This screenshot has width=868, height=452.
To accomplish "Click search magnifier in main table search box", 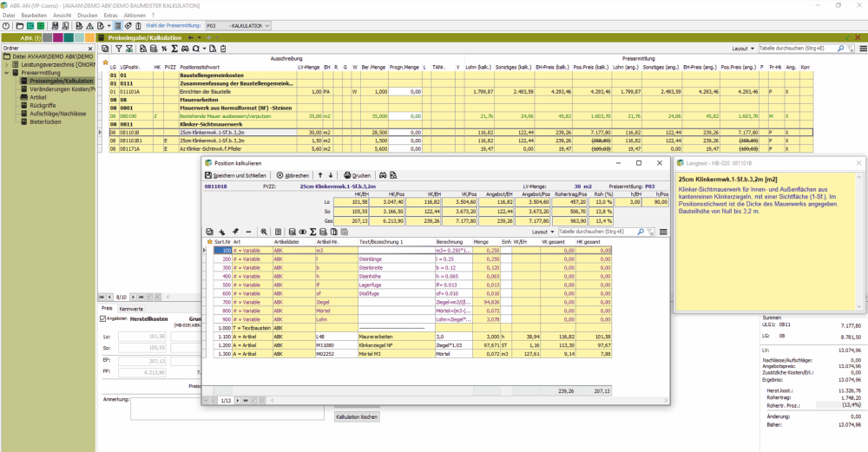I will tap(841, 49).
